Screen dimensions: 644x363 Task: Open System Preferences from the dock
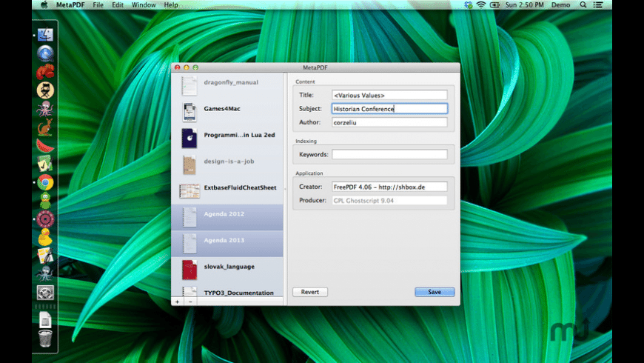[45, 293]
